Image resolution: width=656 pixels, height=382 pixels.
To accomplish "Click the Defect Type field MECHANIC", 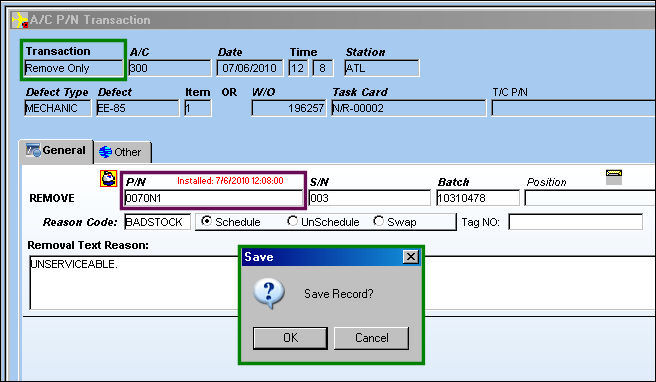I will pyautogui.click(x=58, y=108).
